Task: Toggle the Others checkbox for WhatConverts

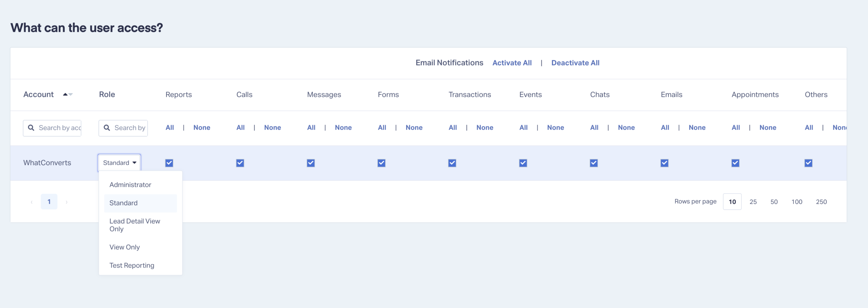Action: click(x=809, y=163)
